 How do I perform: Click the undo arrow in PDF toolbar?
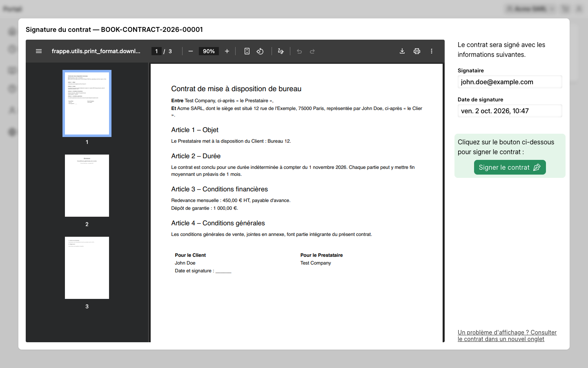pos(299,51)
